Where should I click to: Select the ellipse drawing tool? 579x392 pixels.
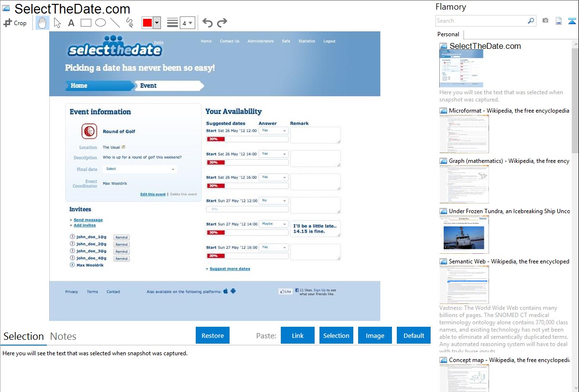[x=101, y=23]
